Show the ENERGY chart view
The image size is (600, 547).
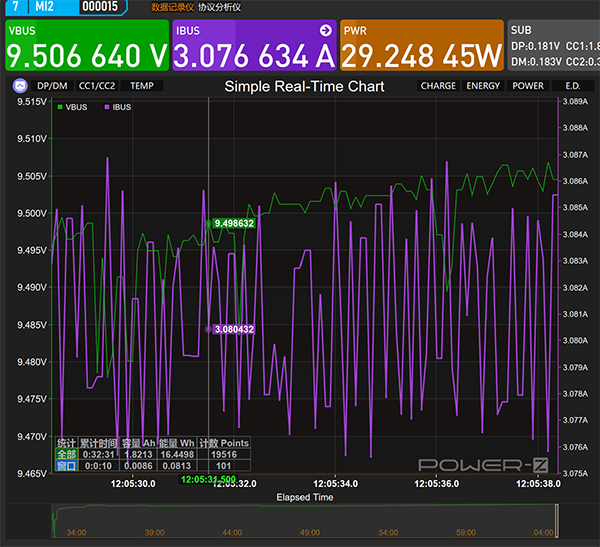point(484,86)
